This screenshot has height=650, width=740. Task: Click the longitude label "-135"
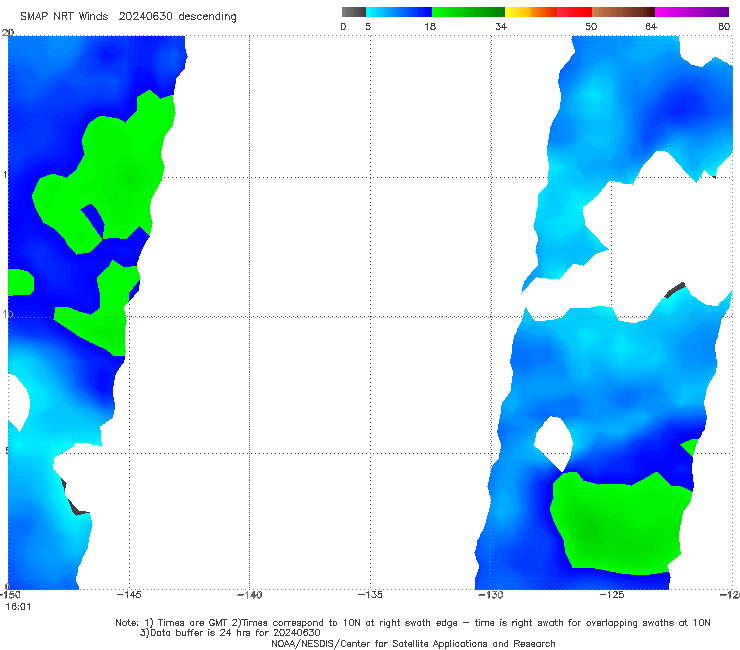(x=370, y=595)
